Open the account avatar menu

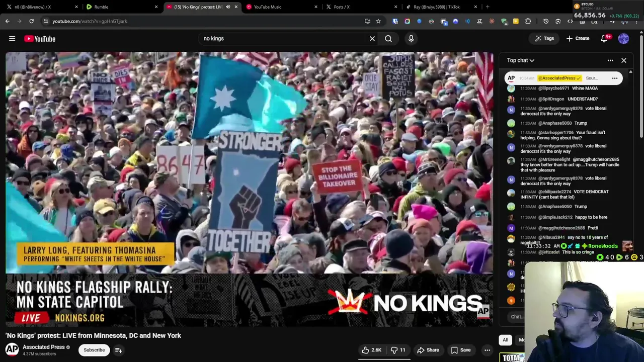(623, 39)
